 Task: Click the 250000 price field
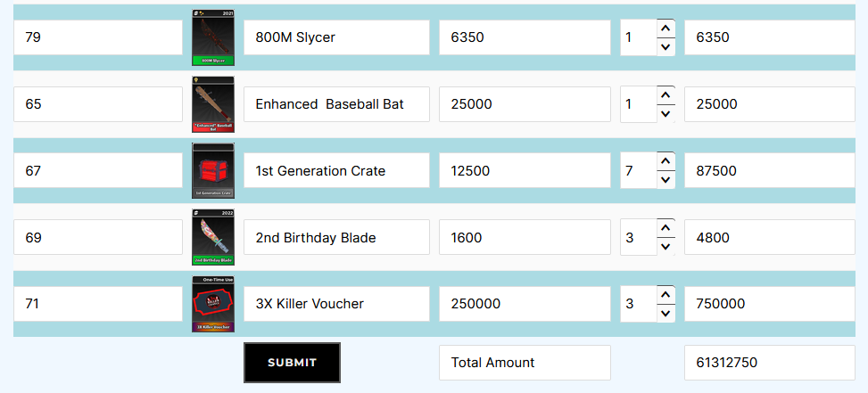(x=525, y=304)
